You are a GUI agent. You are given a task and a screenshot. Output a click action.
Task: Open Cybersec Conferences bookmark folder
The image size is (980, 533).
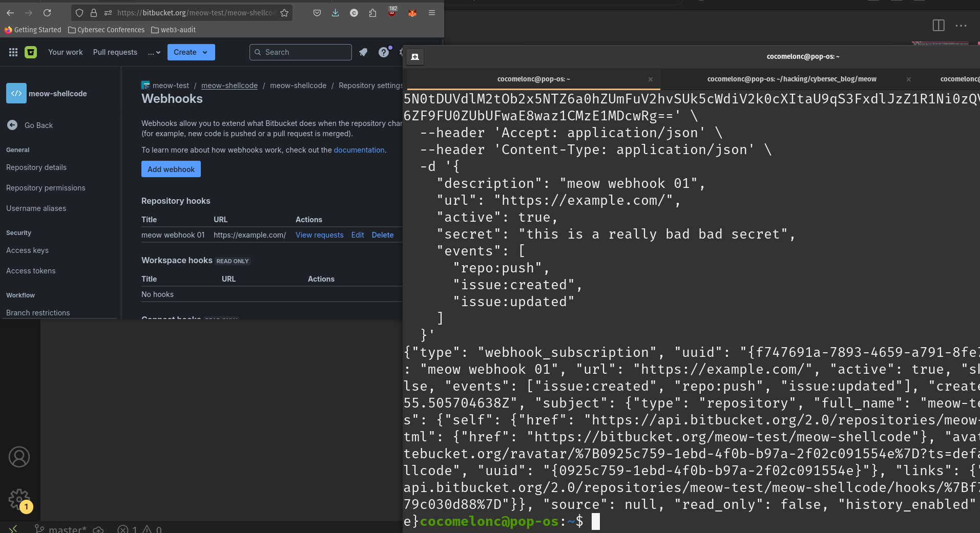click(107, 30)
